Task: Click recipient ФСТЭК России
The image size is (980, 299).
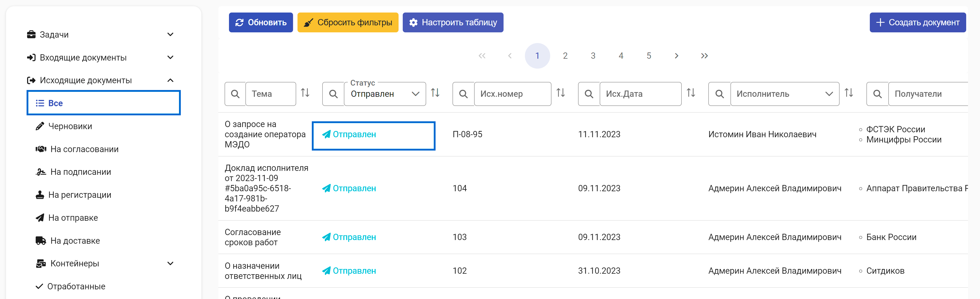Action: [x=896, y=129]
